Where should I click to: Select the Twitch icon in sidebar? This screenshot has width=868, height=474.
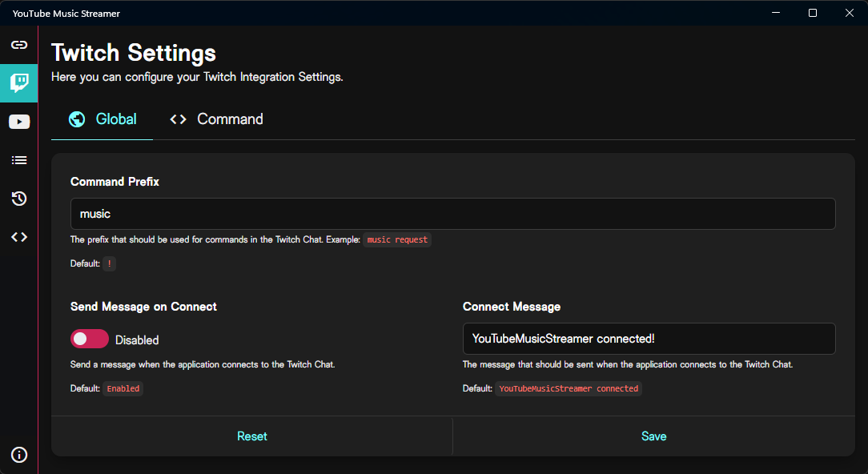[x=19, y=83]
